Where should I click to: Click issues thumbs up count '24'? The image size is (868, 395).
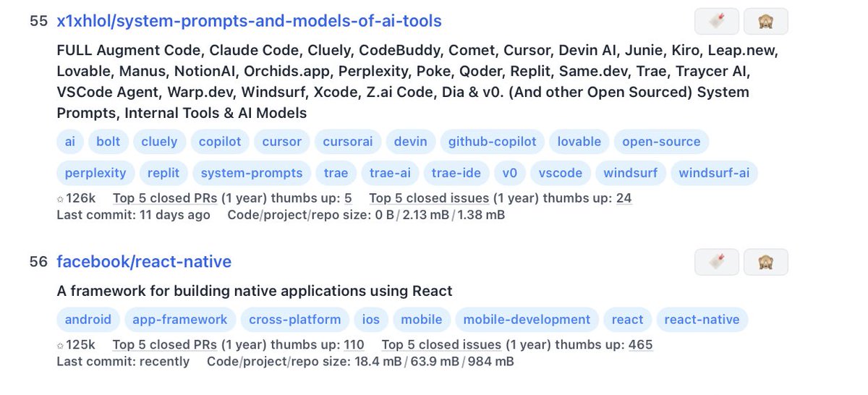tap(624, 198)
